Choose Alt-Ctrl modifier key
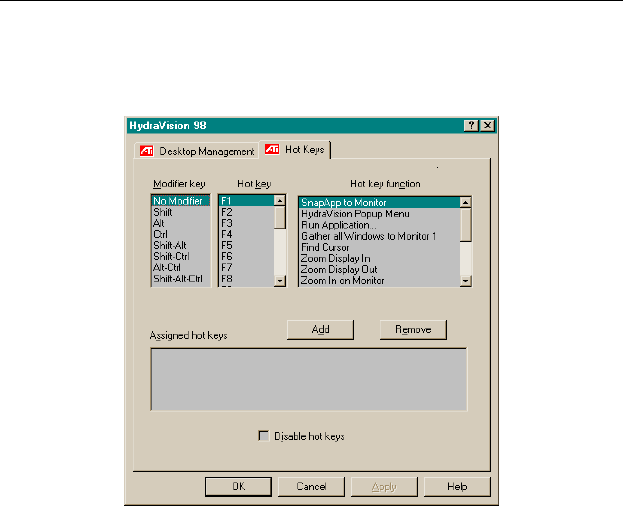Screen dimensions: 623x506 tap(181, 267)
